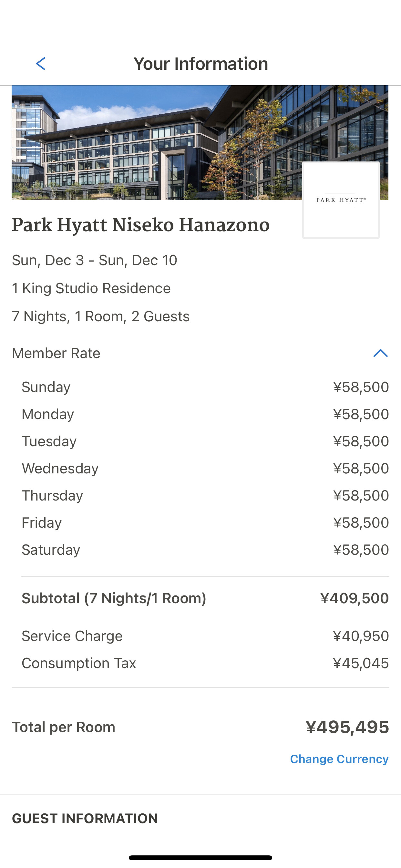Tap the Sunday nightly rate row
Screen dimensions: 401x868
[205, 387]
